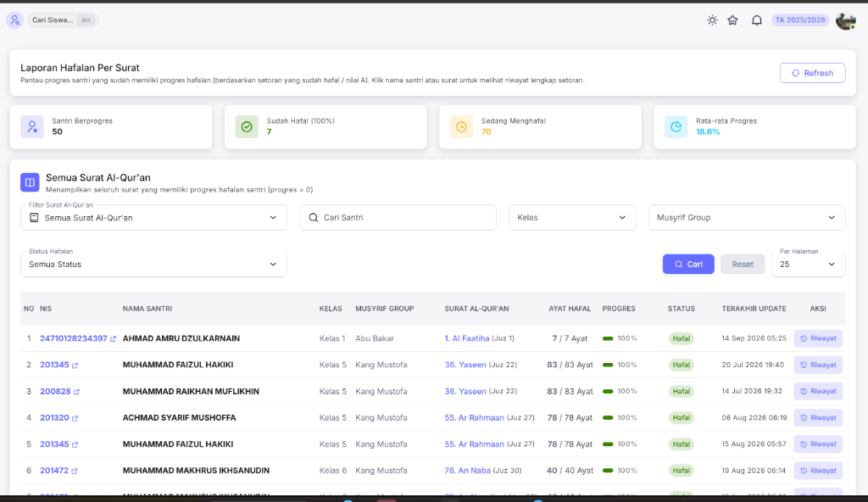This screenshot has width=868, height=502.
Task: Open the Filter Surat Al-Qur'an dropdown
Action: coord(154,218)
